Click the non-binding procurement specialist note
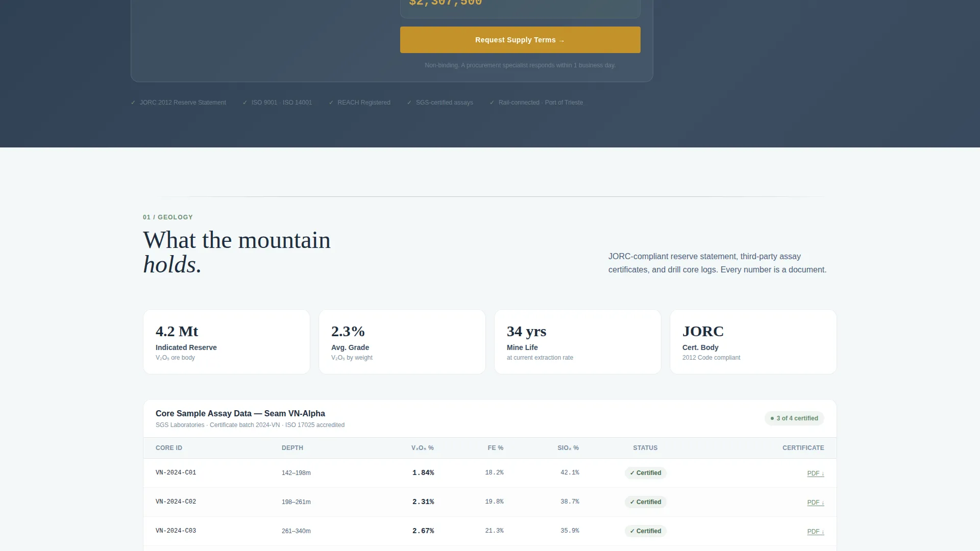 point(520,65)
